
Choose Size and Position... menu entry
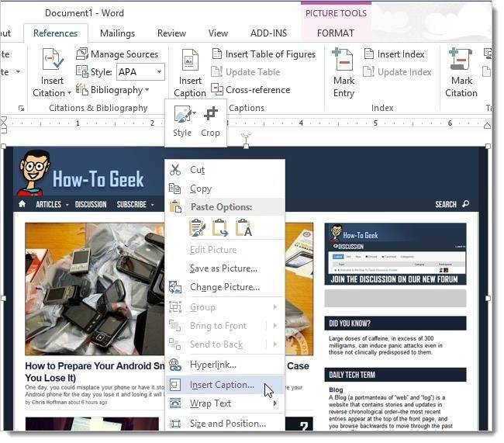click(x=225, y=424)
